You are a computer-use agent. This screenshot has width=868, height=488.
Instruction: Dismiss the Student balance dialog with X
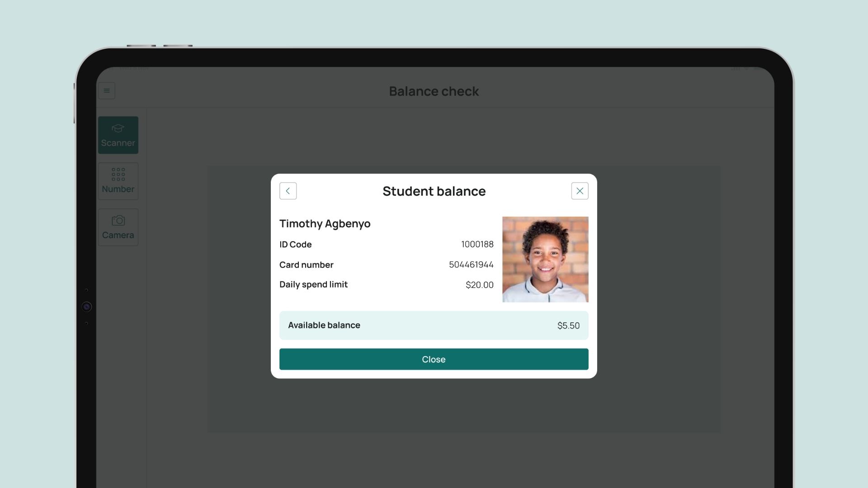point(580,191)
